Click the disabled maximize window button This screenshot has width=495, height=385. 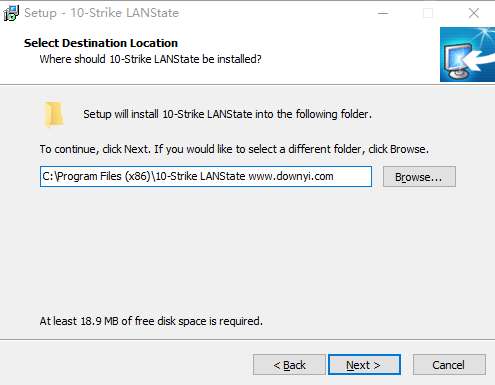coord(428,13)
